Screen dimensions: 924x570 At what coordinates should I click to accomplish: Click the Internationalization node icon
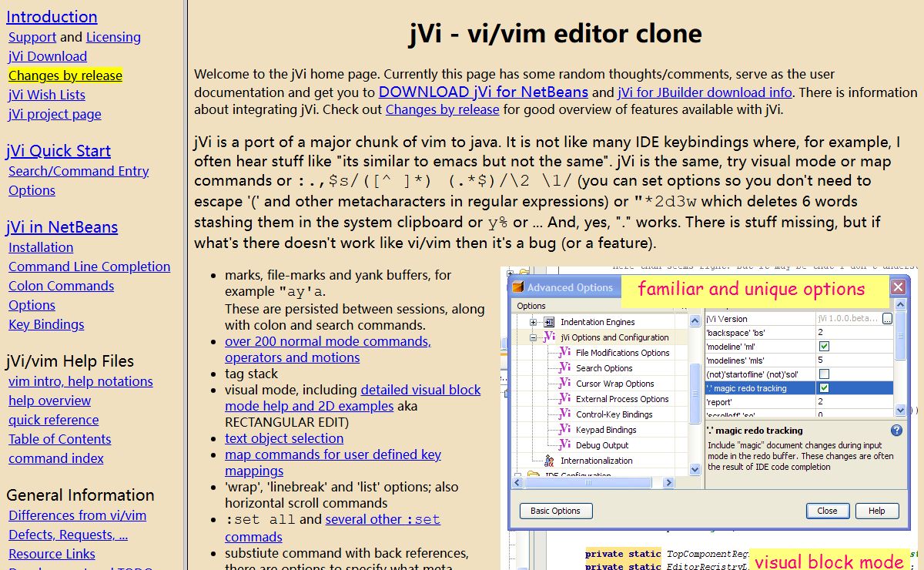tap(549, 461)
